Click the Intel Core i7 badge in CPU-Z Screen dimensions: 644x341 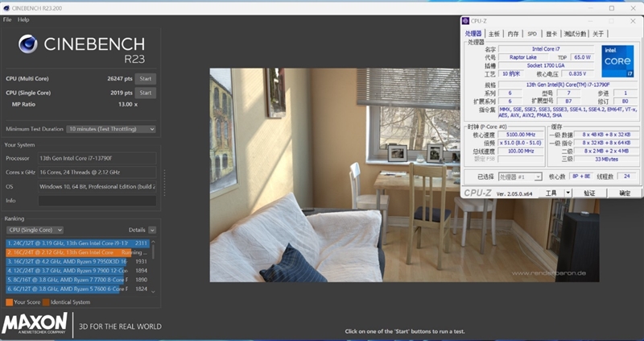tap(617, 61)
